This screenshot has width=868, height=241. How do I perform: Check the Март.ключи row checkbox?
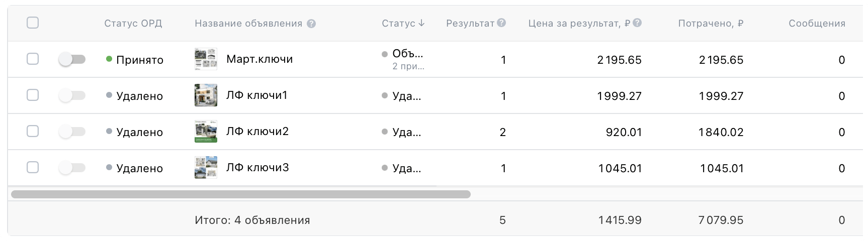[x=33, y=59]
